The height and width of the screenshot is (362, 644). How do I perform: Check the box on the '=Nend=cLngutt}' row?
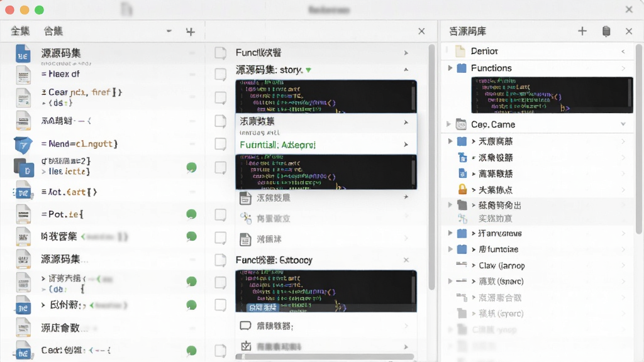221,144
